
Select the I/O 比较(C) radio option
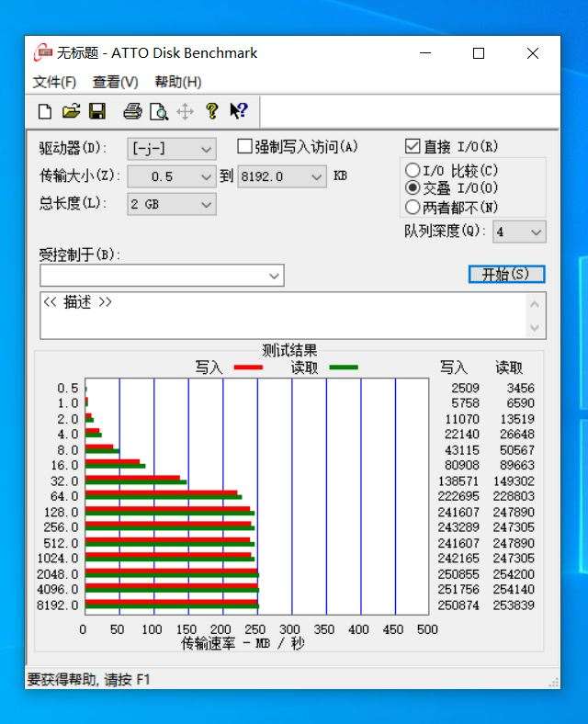point(413,170)
